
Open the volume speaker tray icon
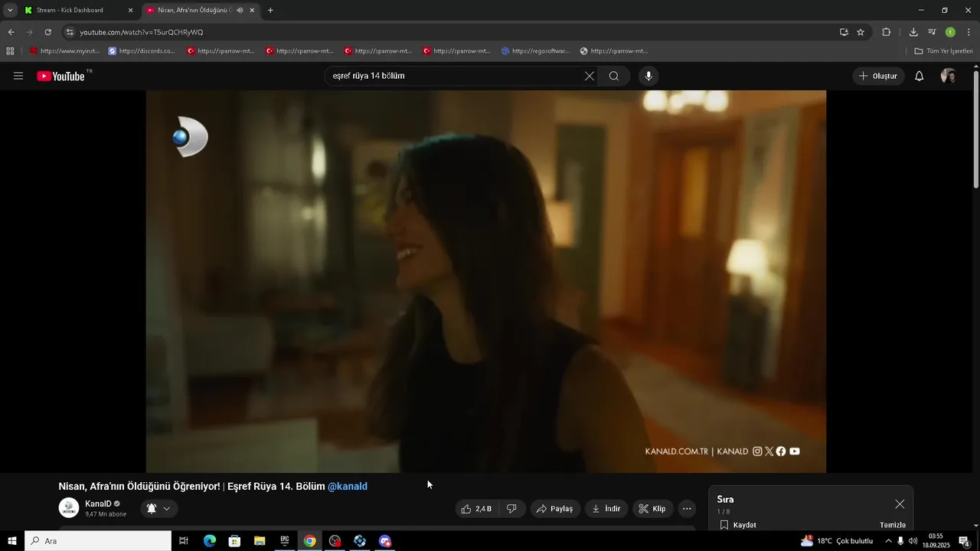tap(913, 541)
